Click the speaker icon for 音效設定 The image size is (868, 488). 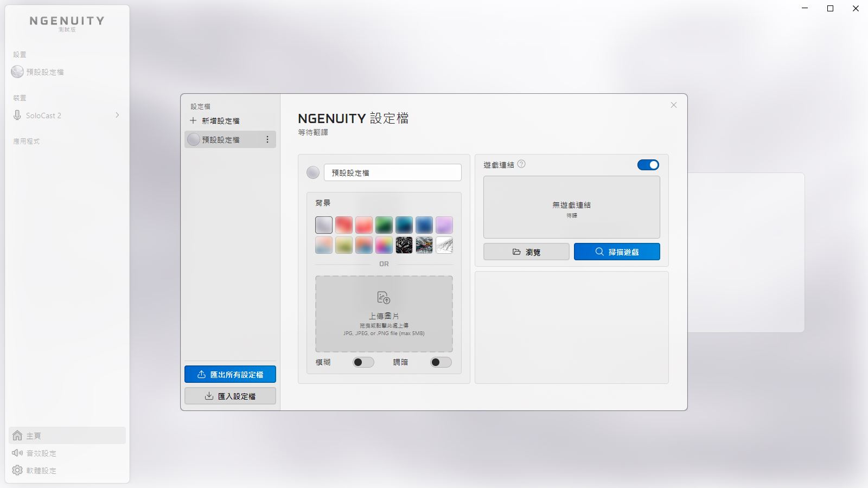tap(17, 453)
